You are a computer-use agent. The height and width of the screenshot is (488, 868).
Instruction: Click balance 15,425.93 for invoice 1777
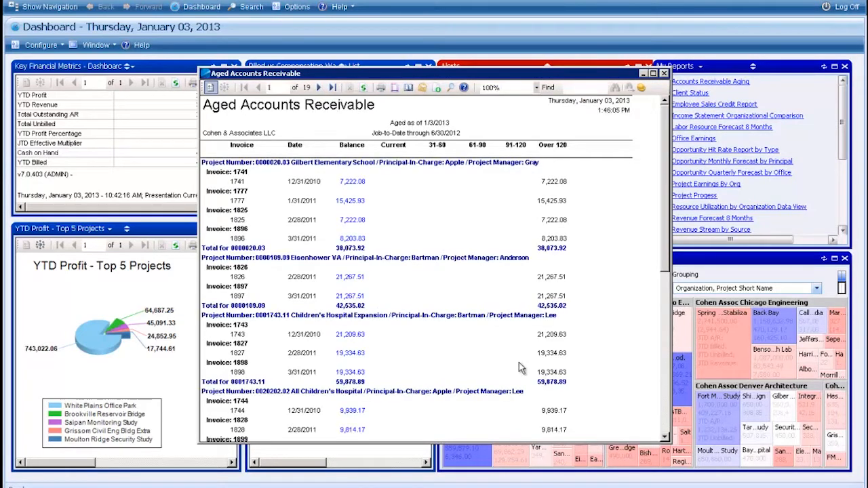click(x=350, y=201)
